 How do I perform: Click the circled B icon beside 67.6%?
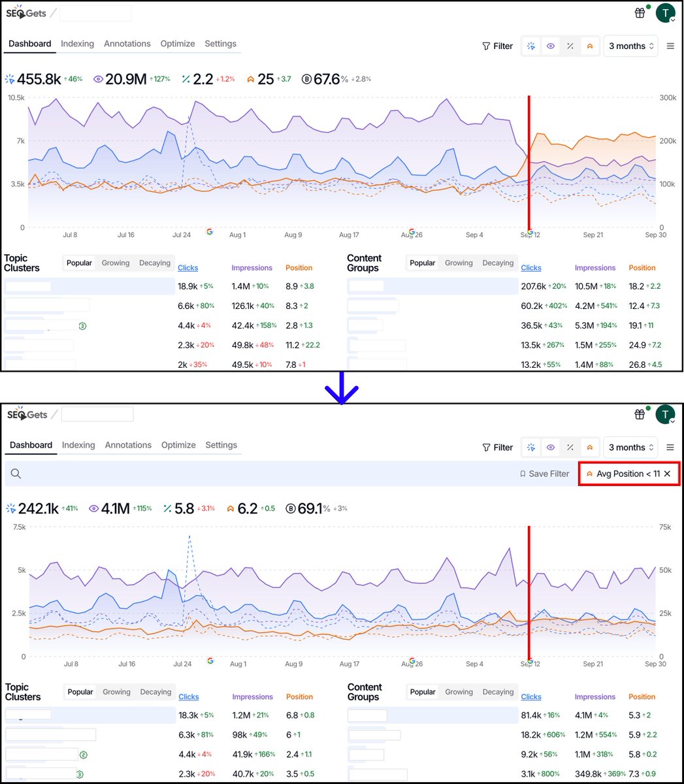pos(306,80)
